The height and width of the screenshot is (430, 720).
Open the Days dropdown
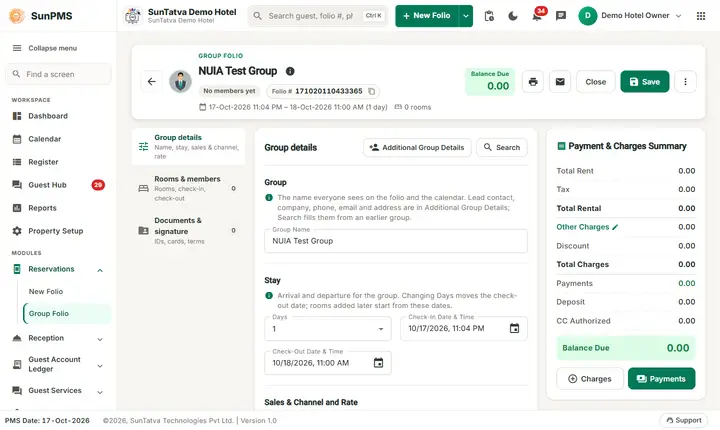[328, 328]
